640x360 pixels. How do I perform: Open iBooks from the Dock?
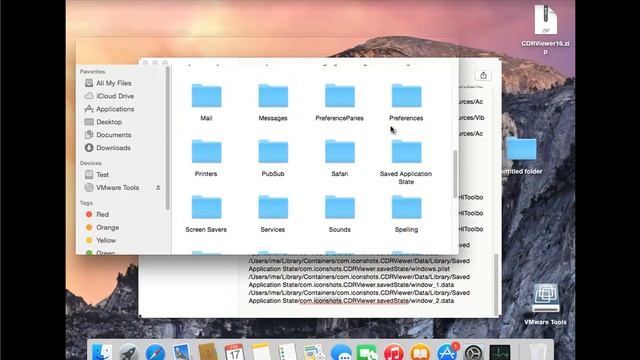(420, 352)
